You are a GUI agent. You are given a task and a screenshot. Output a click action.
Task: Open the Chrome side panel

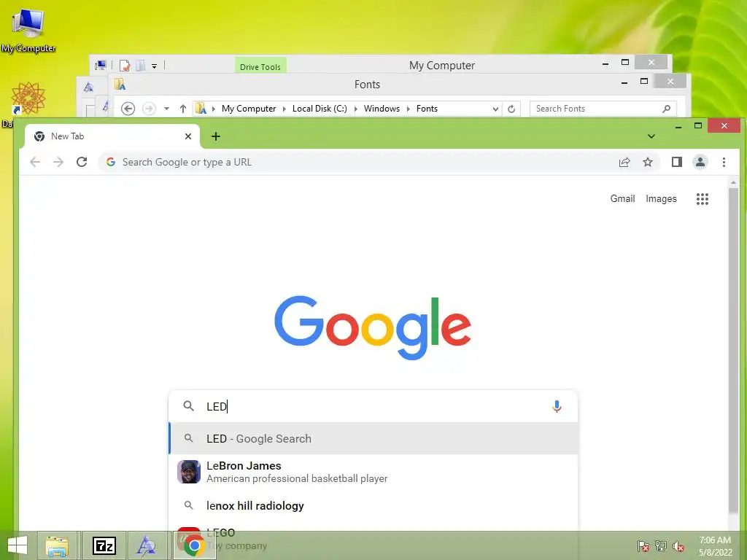(x=676, y=163)
